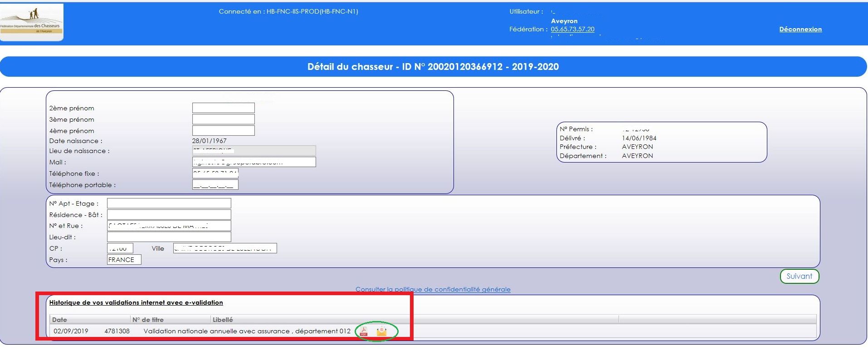This screenshot has width=868, height=351.
Task: Click the Ville input field
Action: pos(224,248)
